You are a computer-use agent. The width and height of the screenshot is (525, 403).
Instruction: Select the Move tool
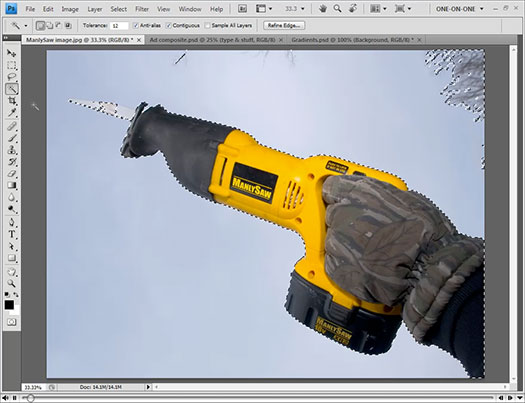(x=11, y=53)
